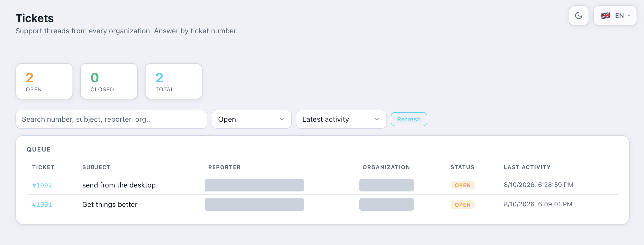Image resolution: width=644 pixels, height=245 pixels.
Task: Open ticket #1001 link
Action: (x=42, y=205)
